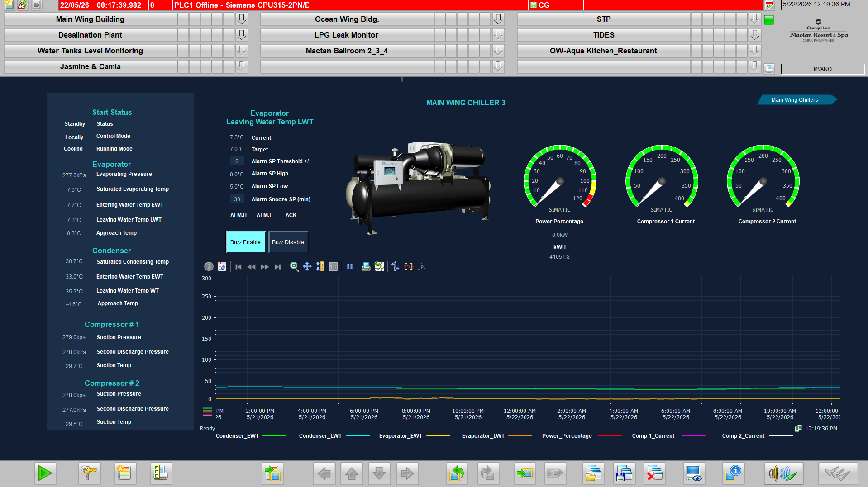The height and width of the screenshot is (487, 868).
Task: Open the key/login icon in bottom toolbar
Action: 89,473
